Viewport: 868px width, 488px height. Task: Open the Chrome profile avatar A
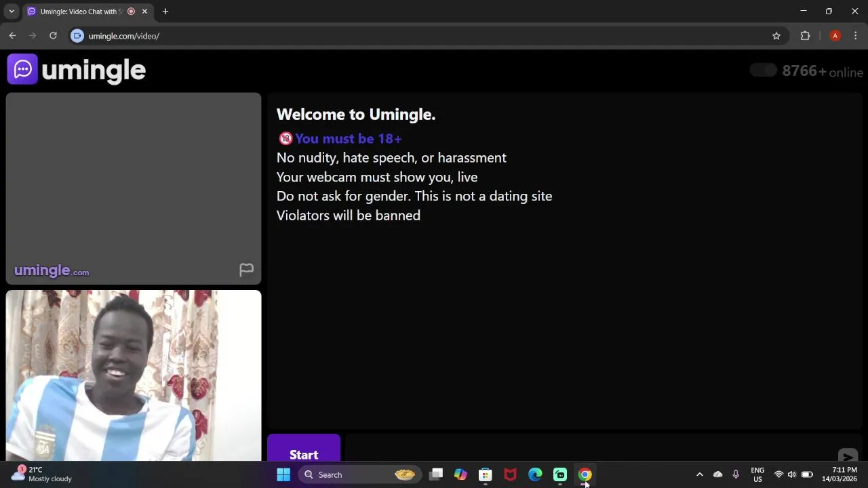coord(835,36)
